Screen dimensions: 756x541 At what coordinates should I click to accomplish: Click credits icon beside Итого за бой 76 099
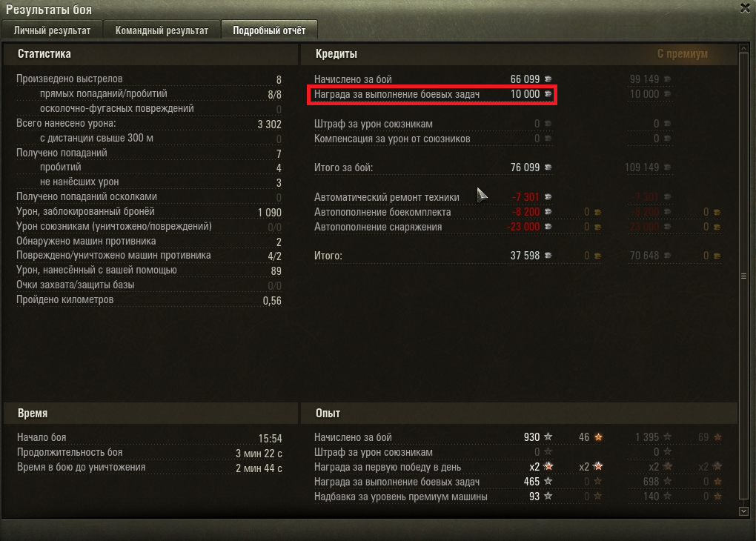[x=548, y=167]
